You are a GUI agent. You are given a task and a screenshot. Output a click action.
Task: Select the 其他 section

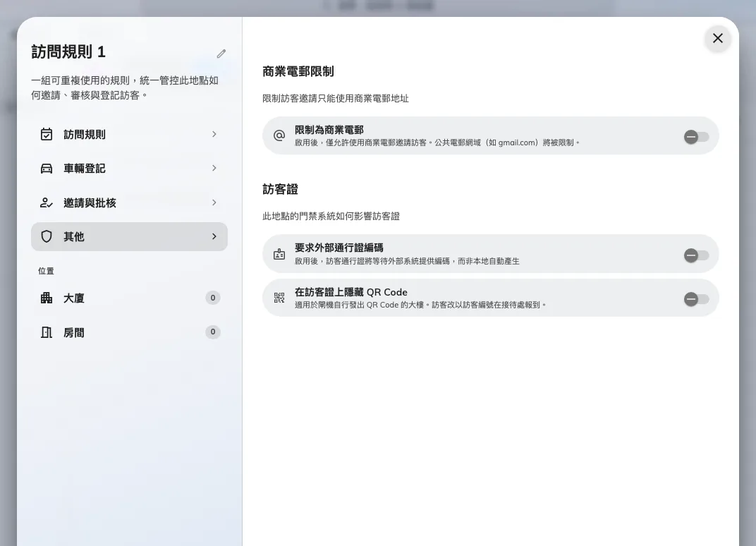(129, 236)
